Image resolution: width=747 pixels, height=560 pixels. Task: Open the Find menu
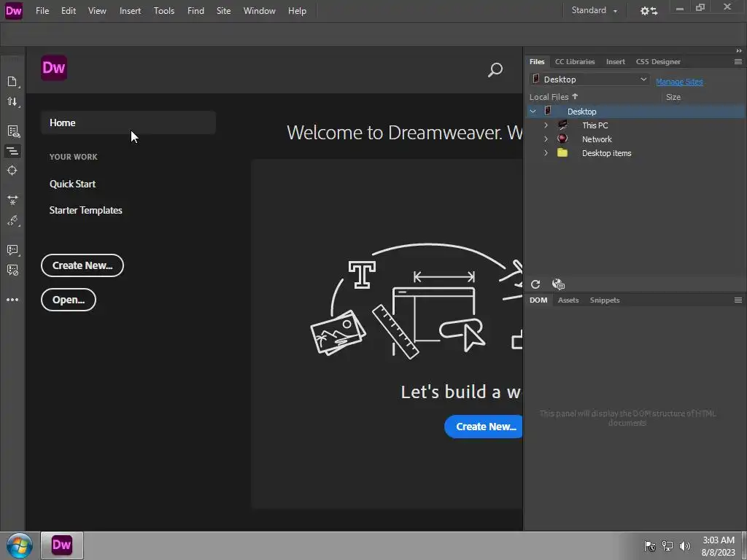pos(196,10)
